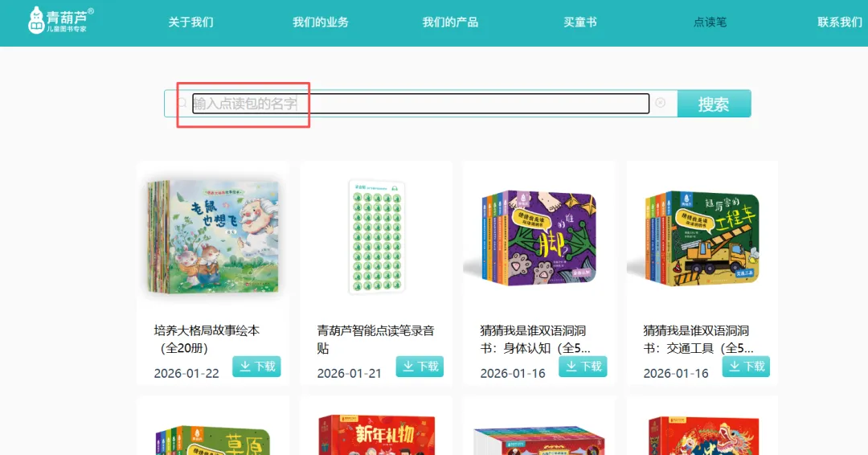Go to 我们的产品 page
This screenshot has height=455, width=868.
[450, 23]
